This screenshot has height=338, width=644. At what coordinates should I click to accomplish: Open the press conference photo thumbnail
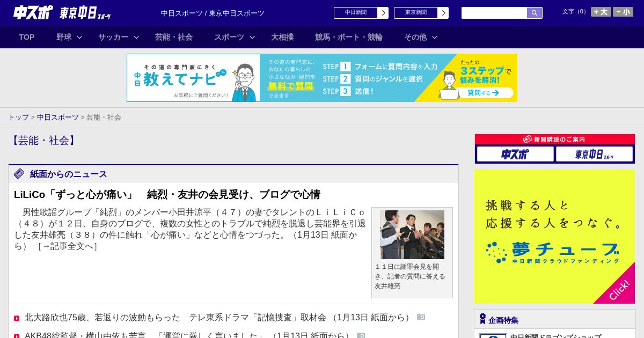[x=412, y=234]
